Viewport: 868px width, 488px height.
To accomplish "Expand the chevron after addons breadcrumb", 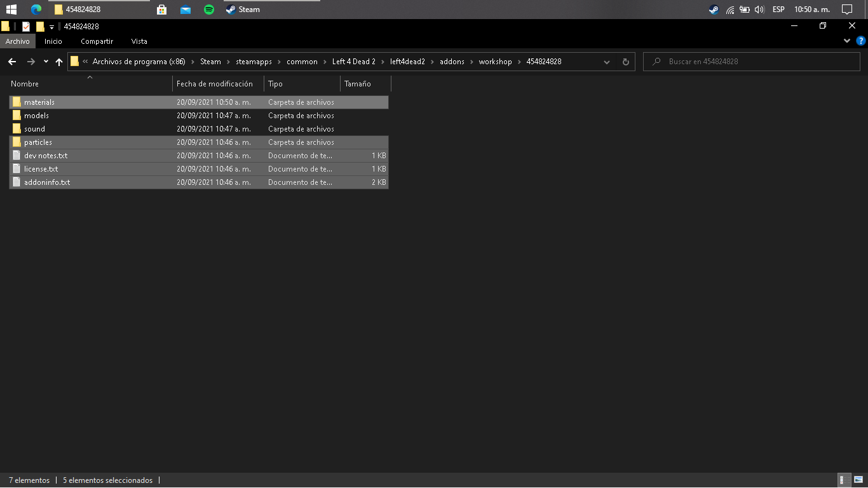I will tap(471, 62).
